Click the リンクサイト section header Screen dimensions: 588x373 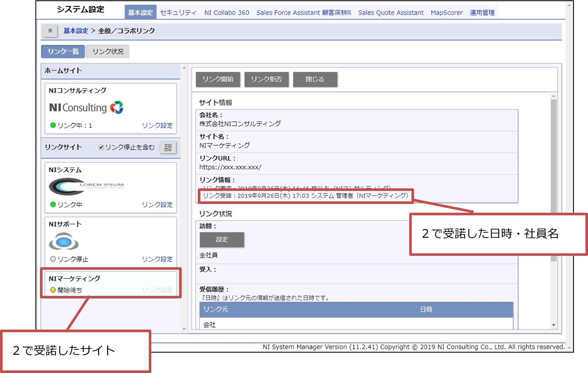pyautogui.click(x=63, y=147)
